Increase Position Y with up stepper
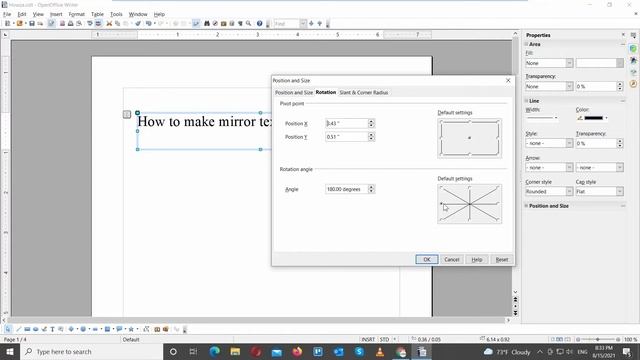The width and height of the screenshot is (640, 360). tap(371, 135)
